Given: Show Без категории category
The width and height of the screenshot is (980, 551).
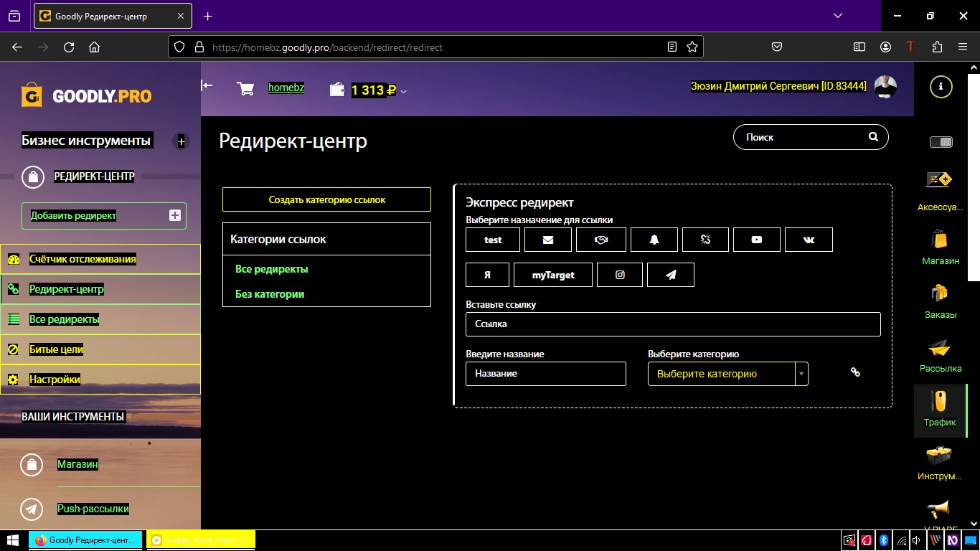Looking at the screenshot, I should click(x=270, y=294).
